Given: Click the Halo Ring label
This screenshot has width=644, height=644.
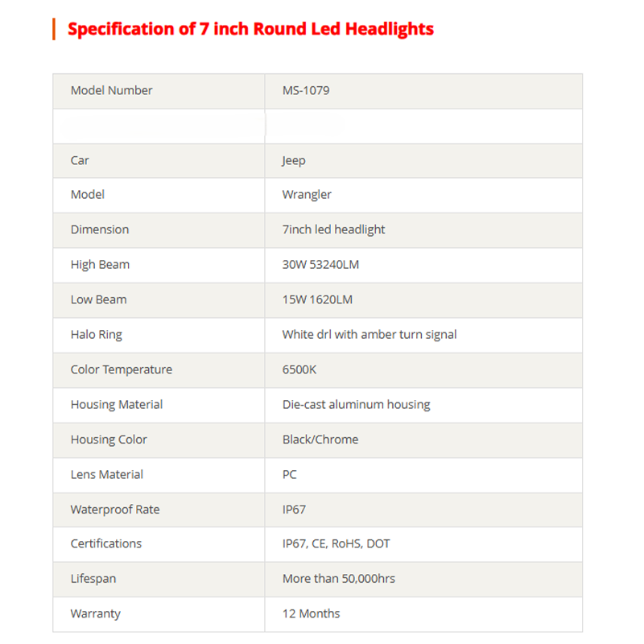Looking at the screenshot, I should point(97,335).
